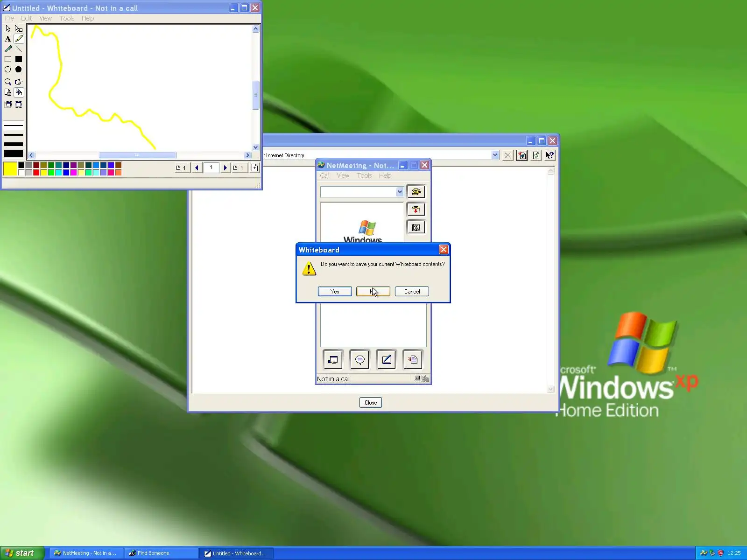Select the Unfilled Rectangle tool
This screenshot has width=747, height=560.
[8, 59]
